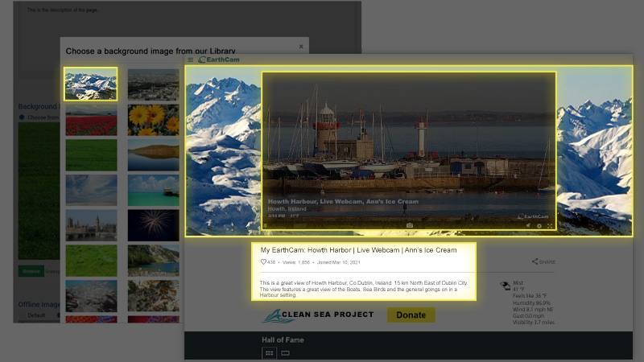Viewport: 644px width, 362px height.
Task: Click the 'My EarthCam: Howth Harbor' title
Action: (x=358, y=250)
